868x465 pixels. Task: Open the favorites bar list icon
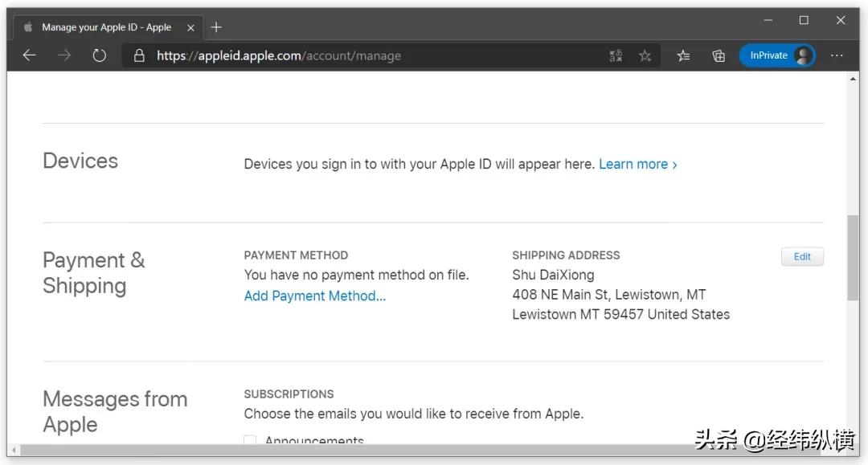click(x=682, y=55)
